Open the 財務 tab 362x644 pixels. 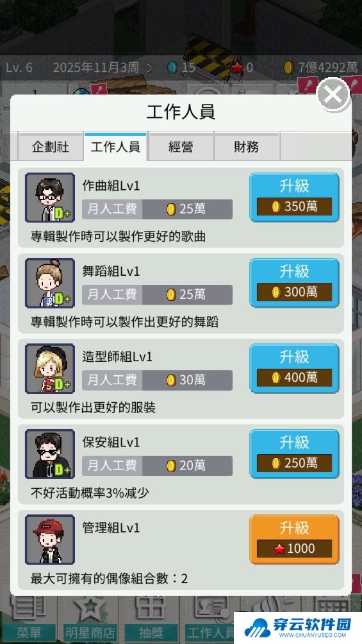point(247,147)
